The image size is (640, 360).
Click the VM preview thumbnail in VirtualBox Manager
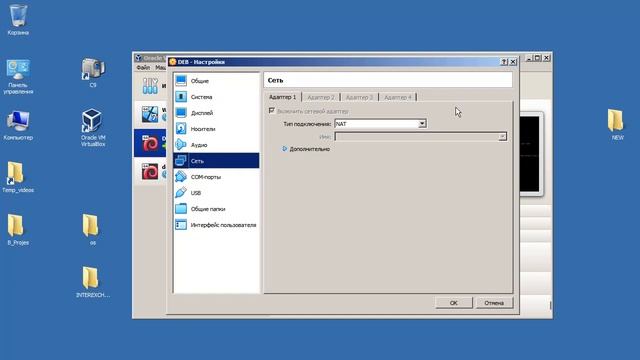coord(530,154)
